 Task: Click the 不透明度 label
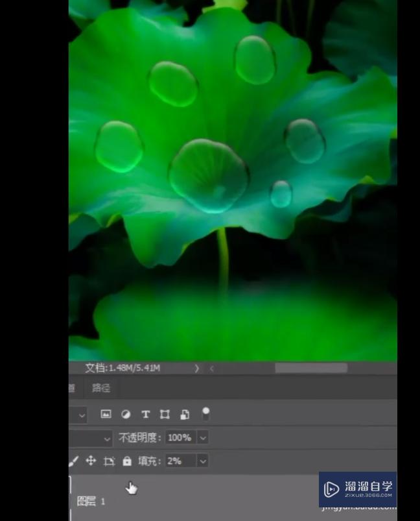coord(139,437)
